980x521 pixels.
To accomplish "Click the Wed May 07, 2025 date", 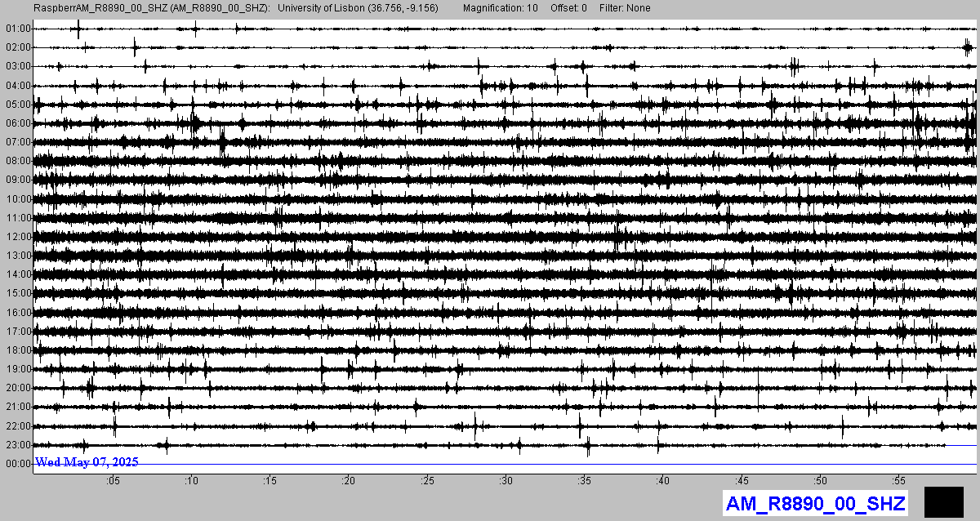I will (87, 462).
